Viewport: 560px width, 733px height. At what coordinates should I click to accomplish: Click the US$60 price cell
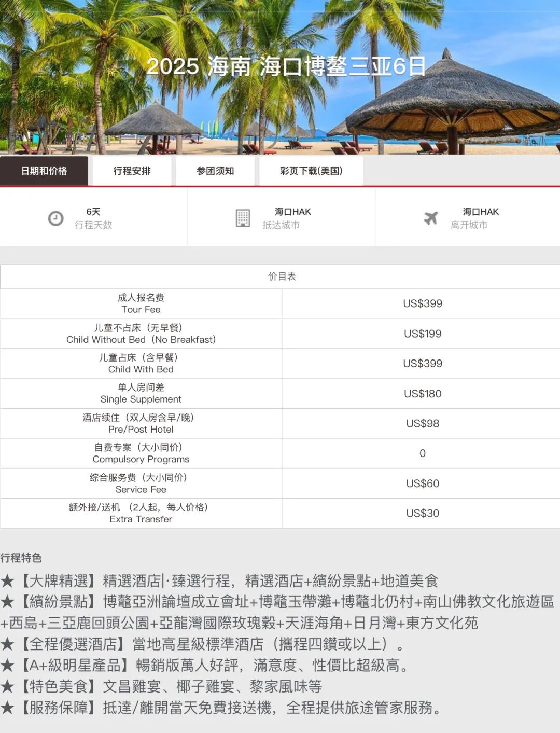click(423, 483)
